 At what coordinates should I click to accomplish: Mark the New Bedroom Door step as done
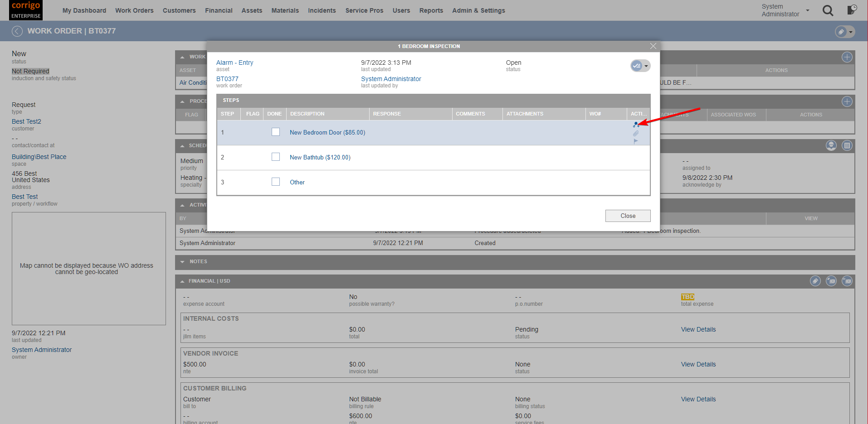(275, 132)
